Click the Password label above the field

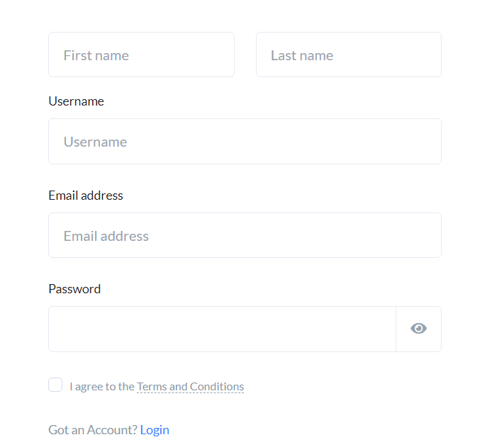pos(74,289)
